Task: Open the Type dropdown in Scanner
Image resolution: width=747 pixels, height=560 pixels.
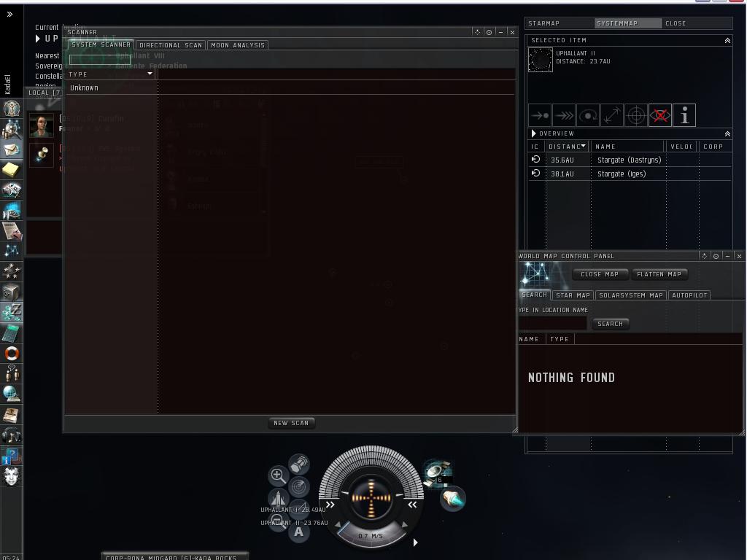Action: pyautogui.click(x=150, y=74)
